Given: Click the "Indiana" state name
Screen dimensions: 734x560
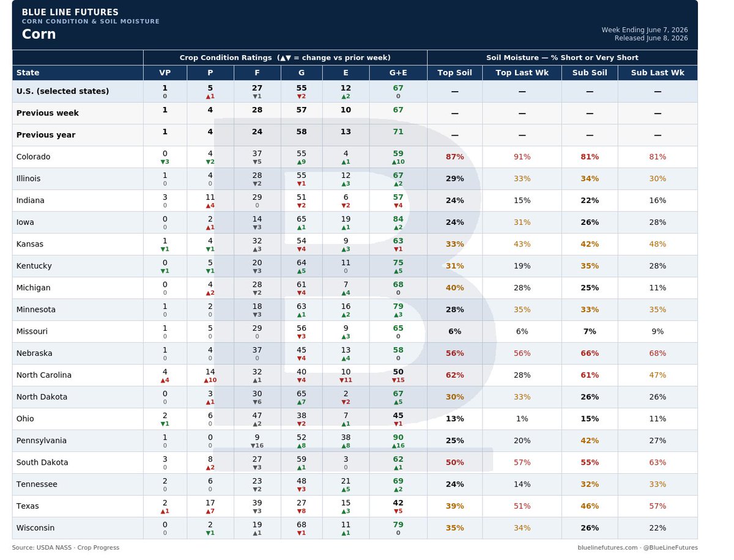Looking at the screenshot, I should click(31, 201).
